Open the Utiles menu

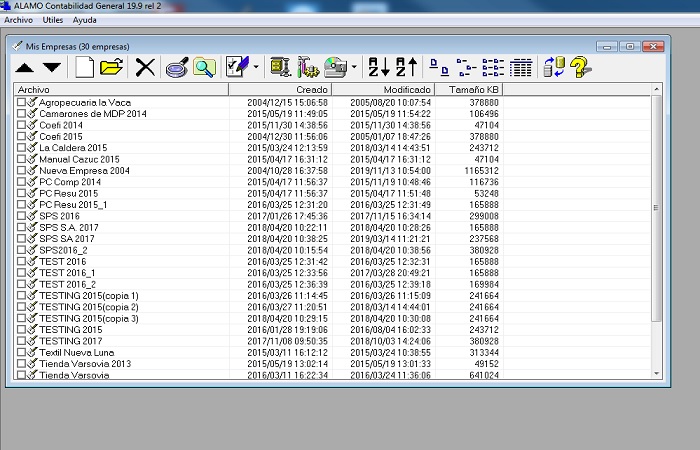pyautogui.click(x=53, y=20)
